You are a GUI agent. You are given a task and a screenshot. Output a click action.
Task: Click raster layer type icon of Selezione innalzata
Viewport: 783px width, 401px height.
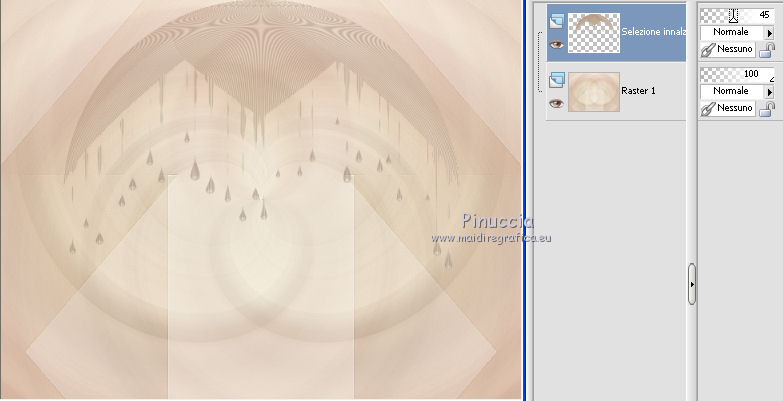(x=556, y=21)
